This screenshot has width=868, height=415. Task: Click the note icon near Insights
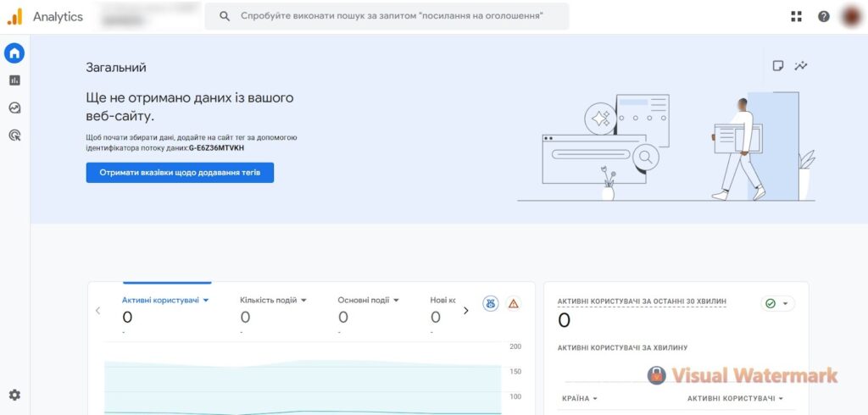click(x=777, y=66)
